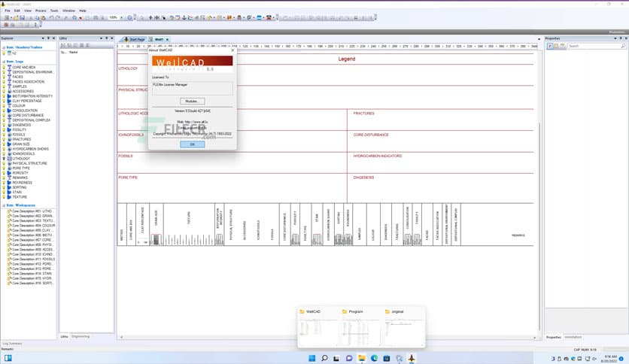This screenshot has width=629, height=364.
Task: Open Microsoft Edge from the taskbar
Action: (374, 359)
